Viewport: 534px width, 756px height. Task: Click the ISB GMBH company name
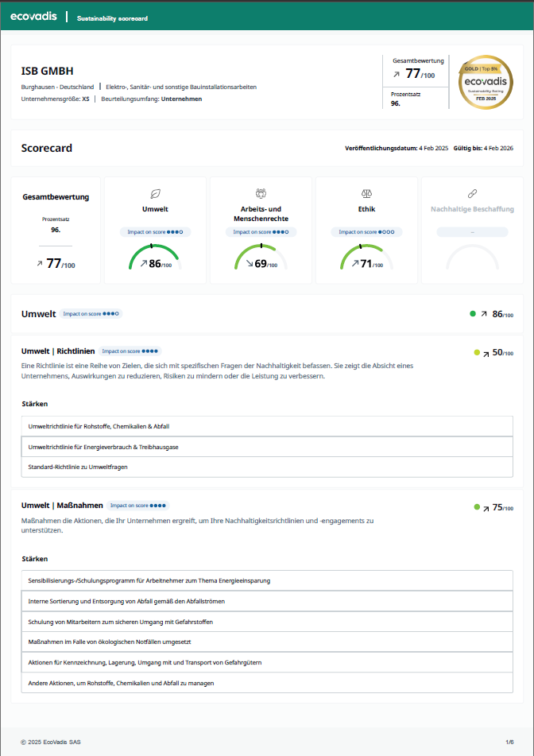47,71
